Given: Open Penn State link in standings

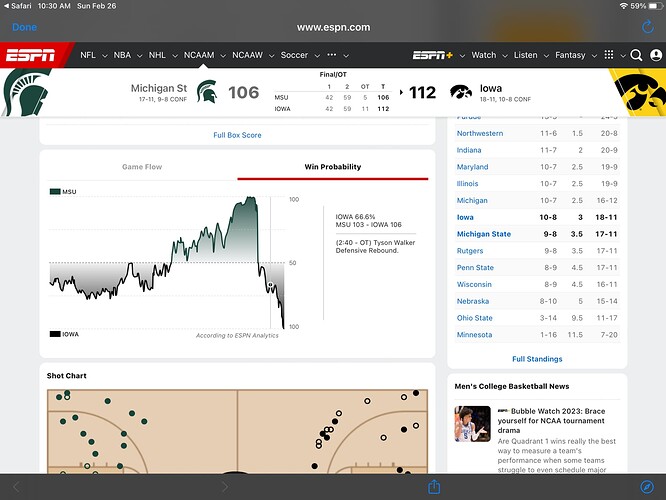Looking at the screenshot, I should click(x=475, y=268).
